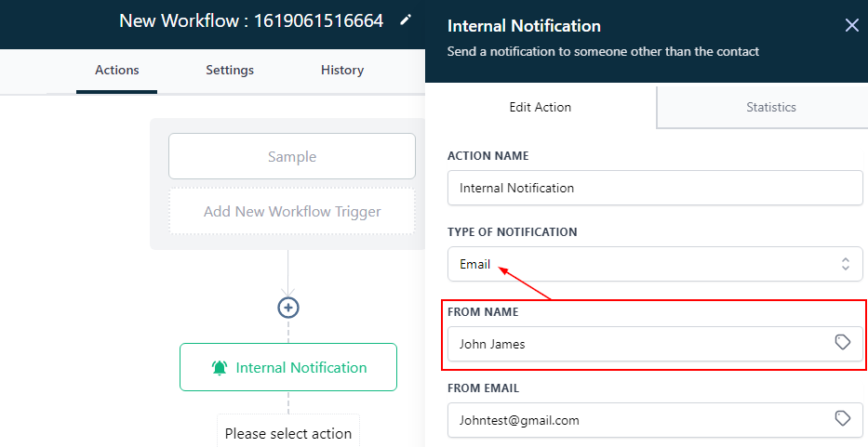Click the Please select action box
Viewport: 868px width, 447px height.
pos(288,433)
